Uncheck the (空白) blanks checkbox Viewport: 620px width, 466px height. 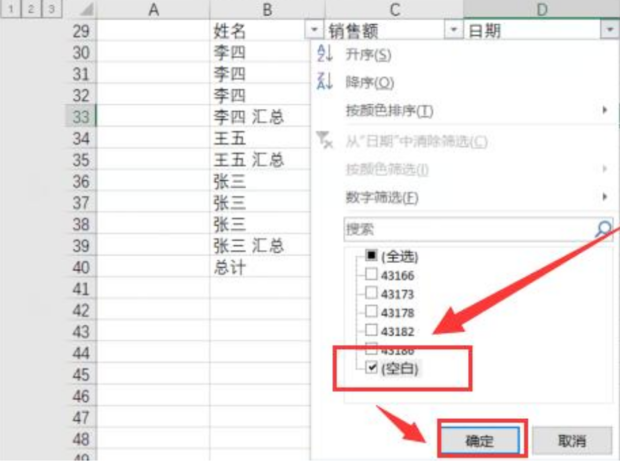pos(371,368)
